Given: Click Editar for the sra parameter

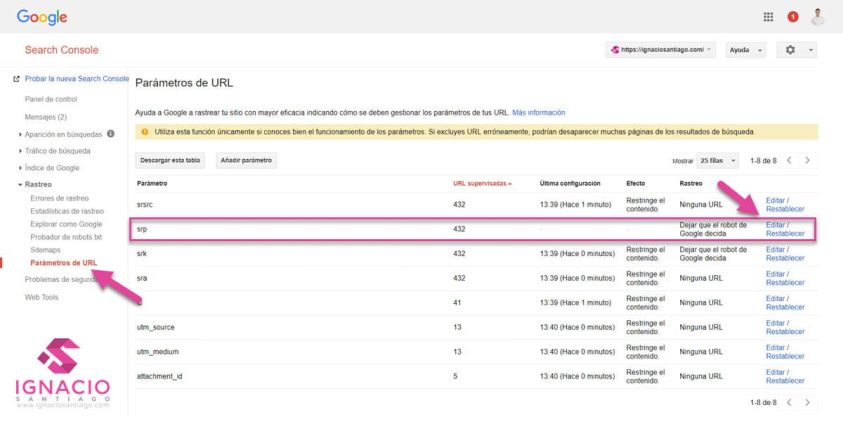Looking at the screenshot, I should [x=775, y=274].
